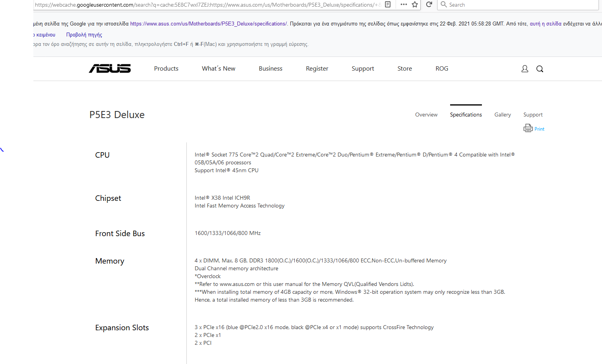Select the Specifications tab

[466, 115]
